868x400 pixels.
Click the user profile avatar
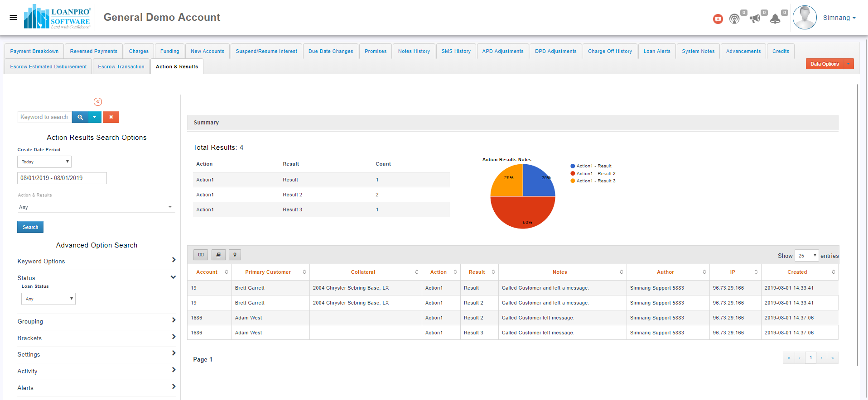point(805,18)
